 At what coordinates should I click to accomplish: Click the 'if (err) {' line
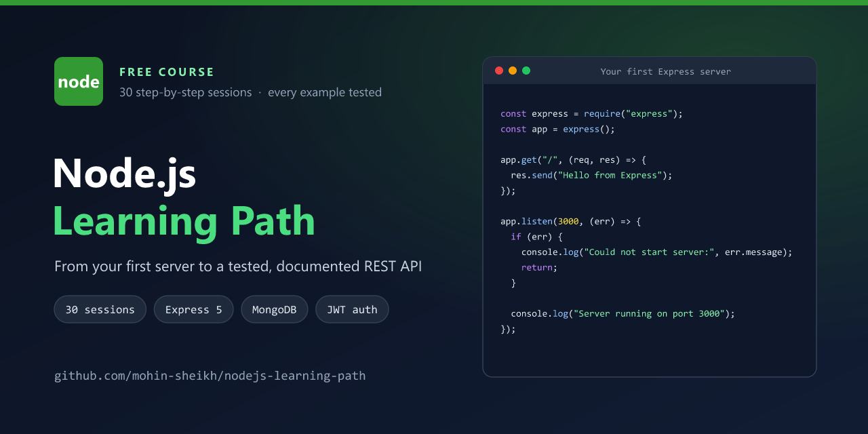[x=537, y=237]
